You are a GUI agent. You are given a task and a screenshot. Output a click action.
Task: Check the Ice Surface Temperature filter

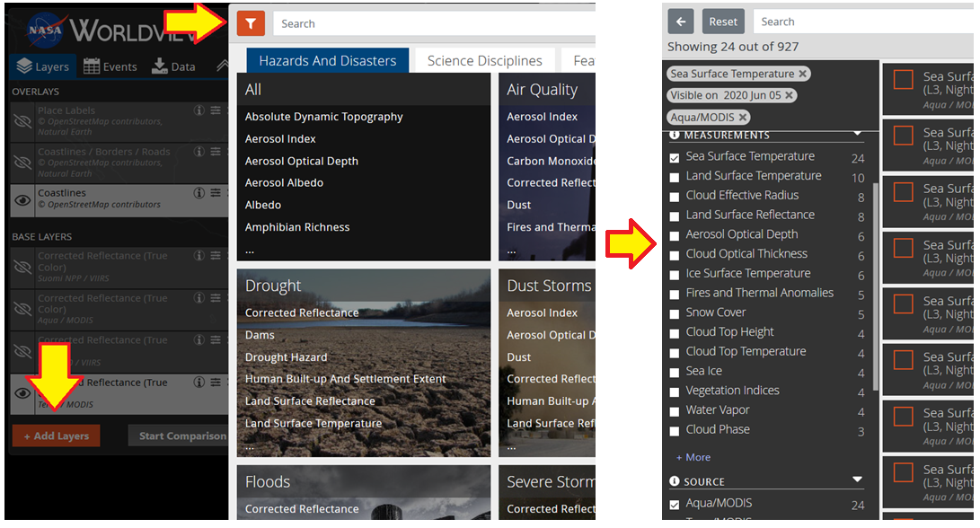675,275
